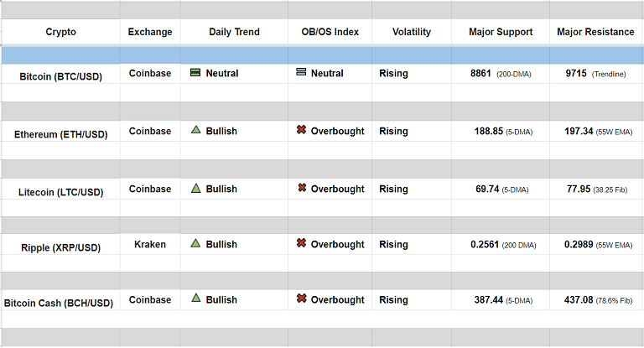This screenshot has height=348, width=644.
Task: Click the Ethereum (ETH/USD) row label
Action: click(60, 134)
